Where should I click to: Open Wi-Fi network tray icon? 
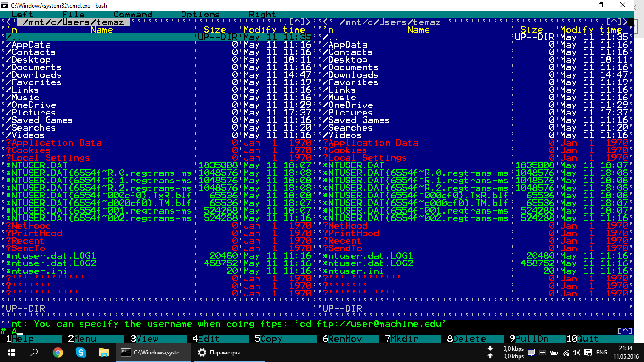[x=566, y=353]
